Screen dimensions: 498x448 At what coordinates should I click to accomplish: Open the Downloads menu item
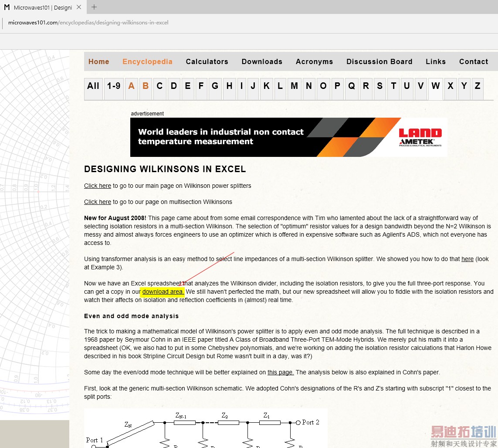click(262, 61)
